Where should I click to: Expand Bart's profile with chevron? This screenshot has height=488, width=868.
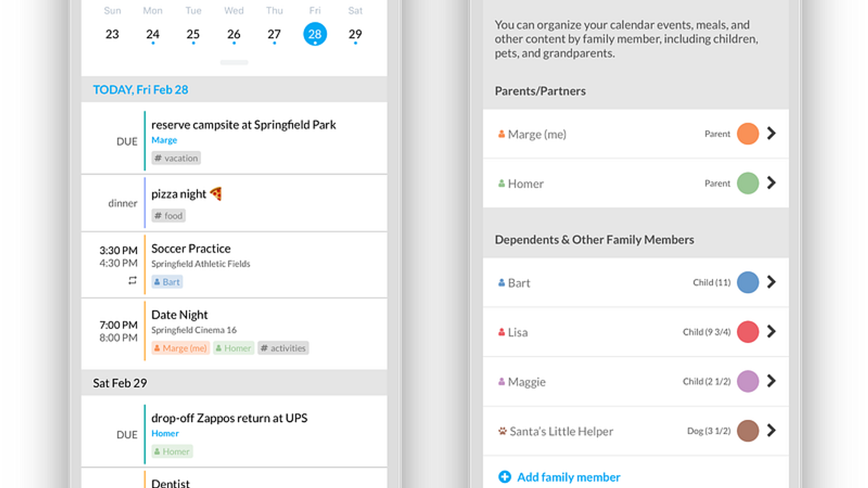click(771, 282)
